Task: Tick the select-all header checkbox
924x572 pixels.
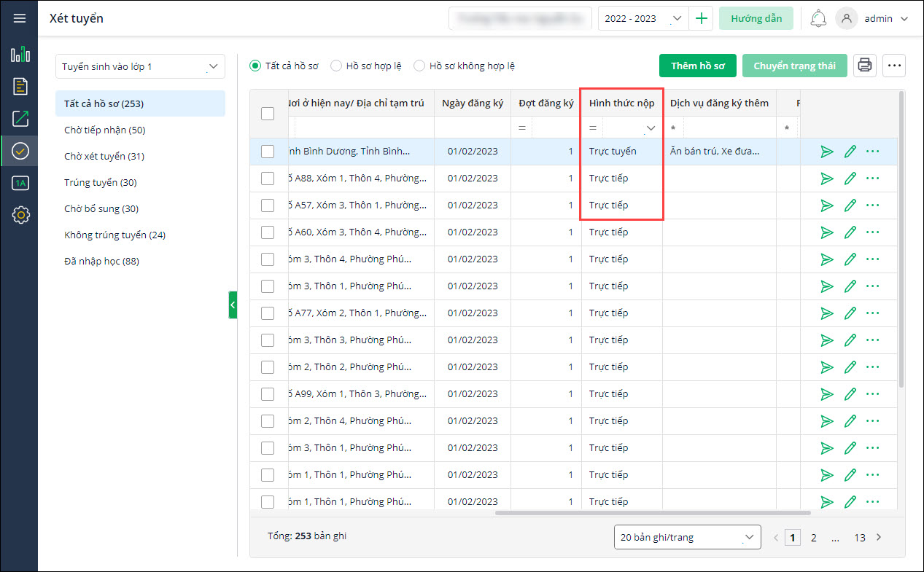Action: pyautogui.click(x=268, y=114)
